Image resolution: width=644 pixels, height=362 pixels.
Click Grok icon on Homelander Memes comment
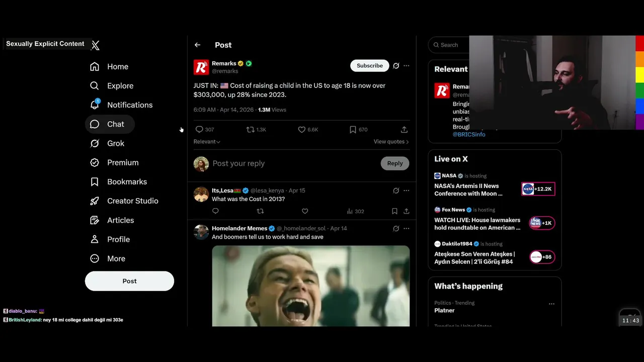pos(396,228)
